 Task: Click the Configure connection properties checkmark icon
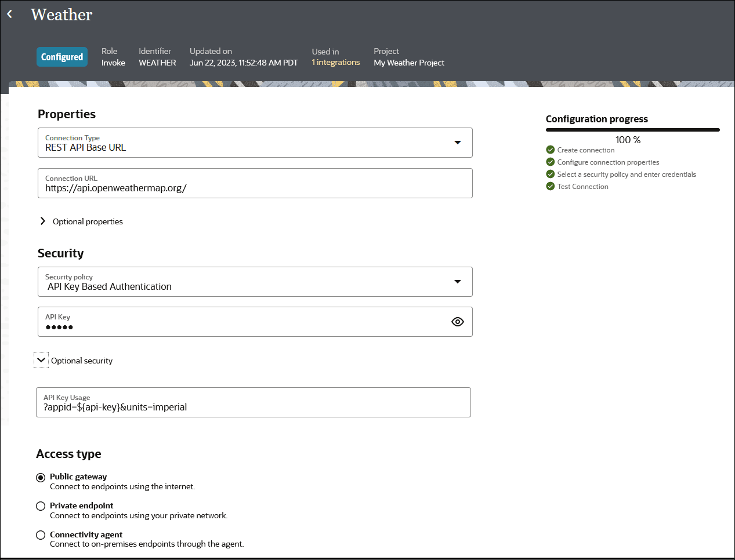(551, 162)
